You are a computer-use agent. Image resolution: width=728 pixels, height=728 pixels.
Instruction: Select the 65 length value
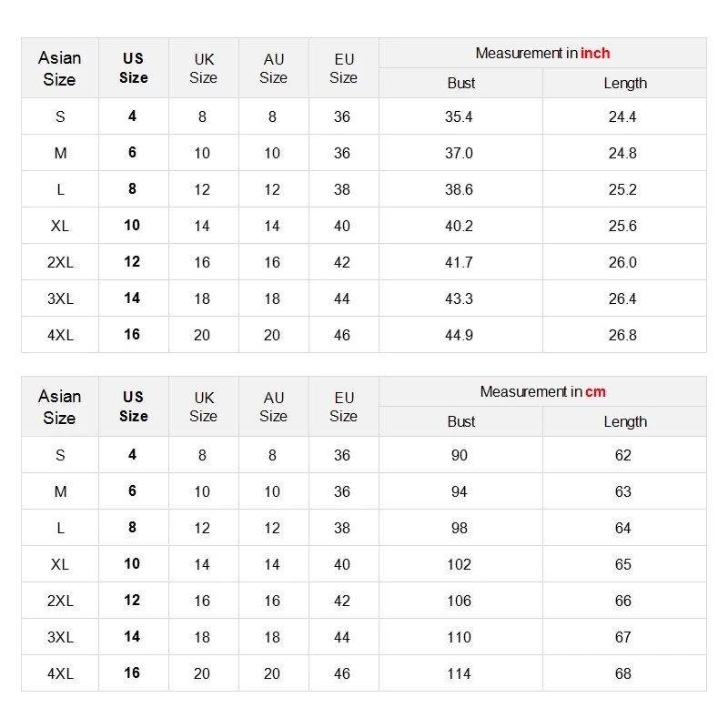point(622,565)
